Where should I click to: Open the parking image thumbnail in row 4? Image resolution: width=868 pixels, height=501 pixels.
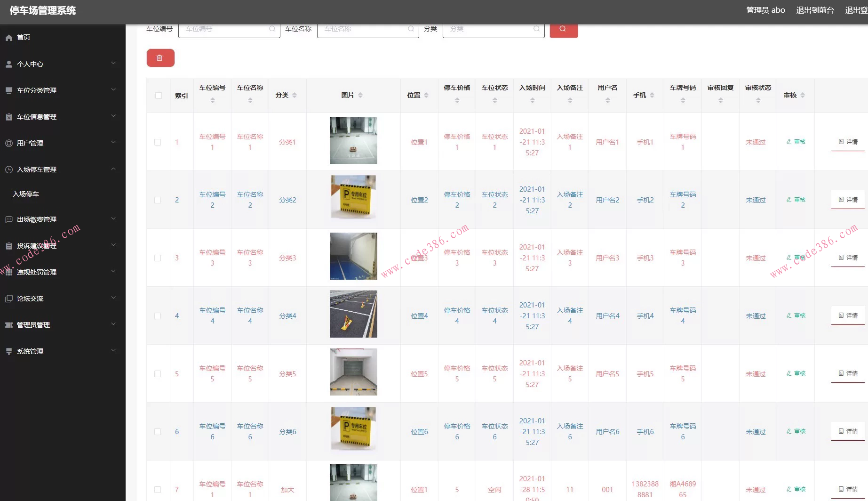click(353, 314)
